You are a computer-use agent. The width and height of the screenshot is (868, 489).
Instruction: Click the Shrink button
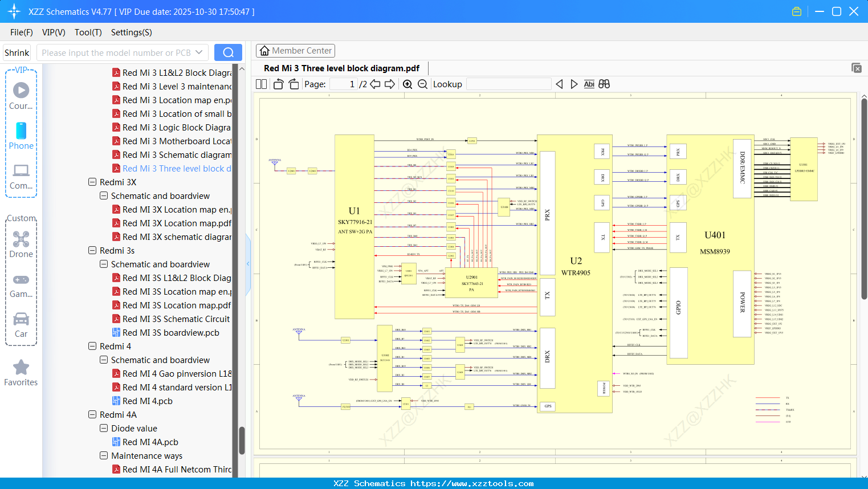point(17,52)
